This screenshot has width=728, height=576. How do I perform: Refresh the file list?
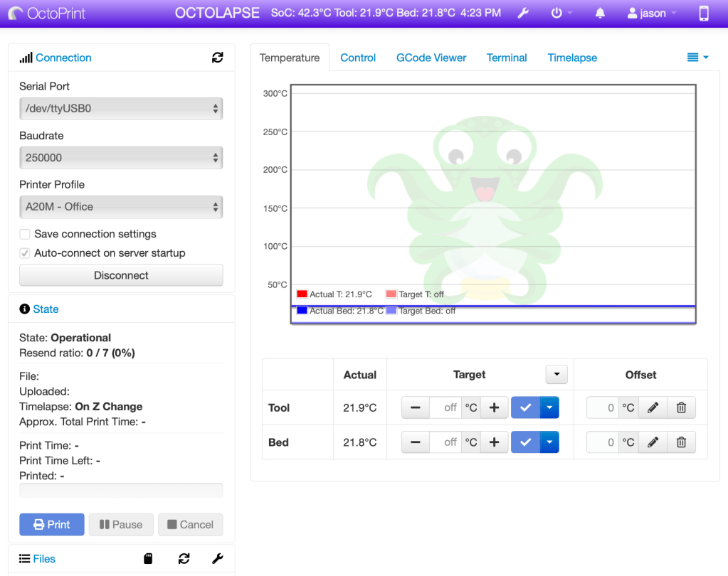pos(184,558)
